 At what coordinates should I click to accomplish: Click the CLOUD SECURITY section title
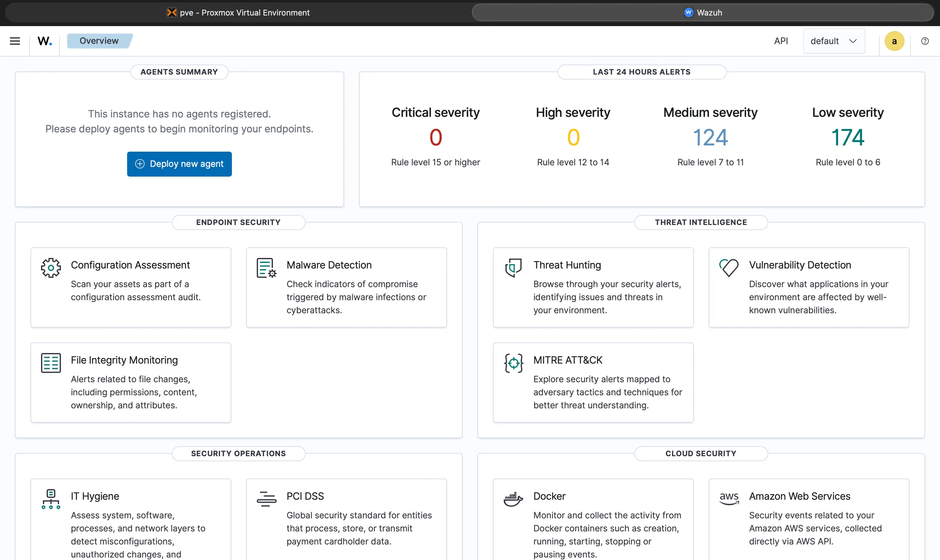coord(701,454)
